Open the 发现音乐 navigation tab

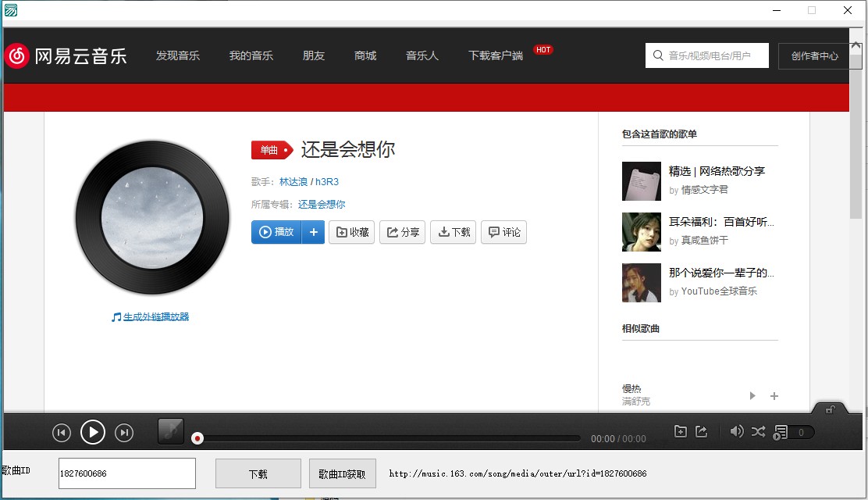(x=178, y=55)
